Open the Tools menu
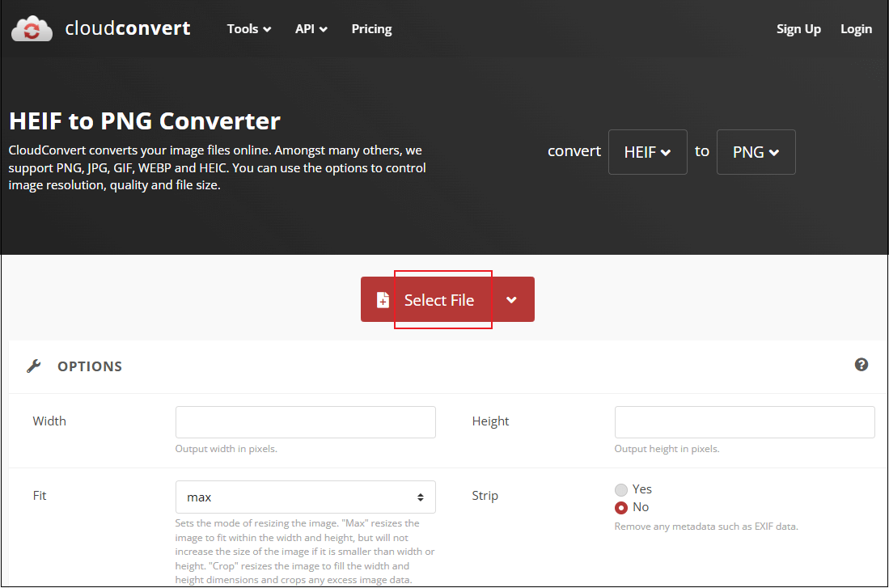This screenshot has height=588, width=889. (x=248, y=28)
